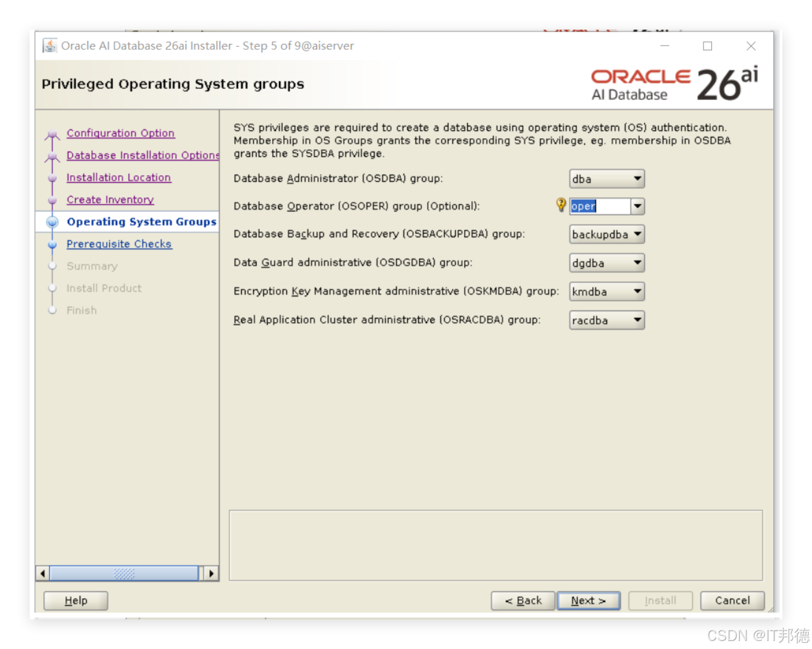812x649 pixels.
Task: Open the OSRACDBA dropdown showing racdba
Action: 607,320
